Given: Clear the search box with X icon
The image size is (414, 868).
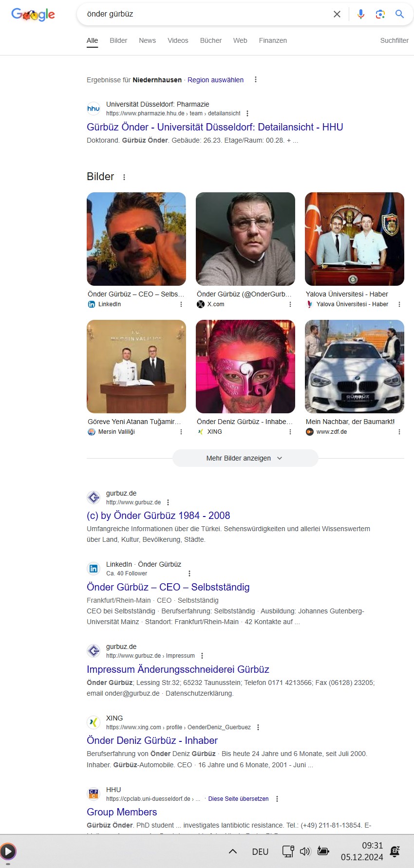Looking at the screenshot, I should (x=337, y=14).
